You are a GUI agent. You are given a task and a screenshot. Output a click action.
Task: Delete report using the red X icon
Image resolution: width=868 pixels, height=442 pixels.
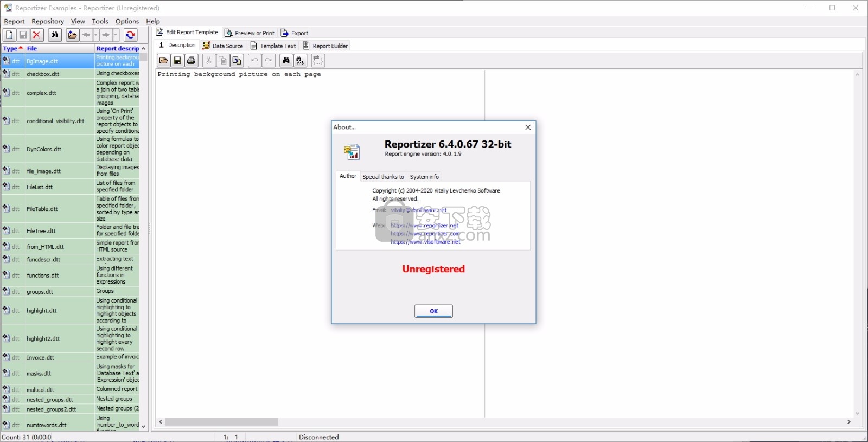pyautogui.click(x=36, y=35)
